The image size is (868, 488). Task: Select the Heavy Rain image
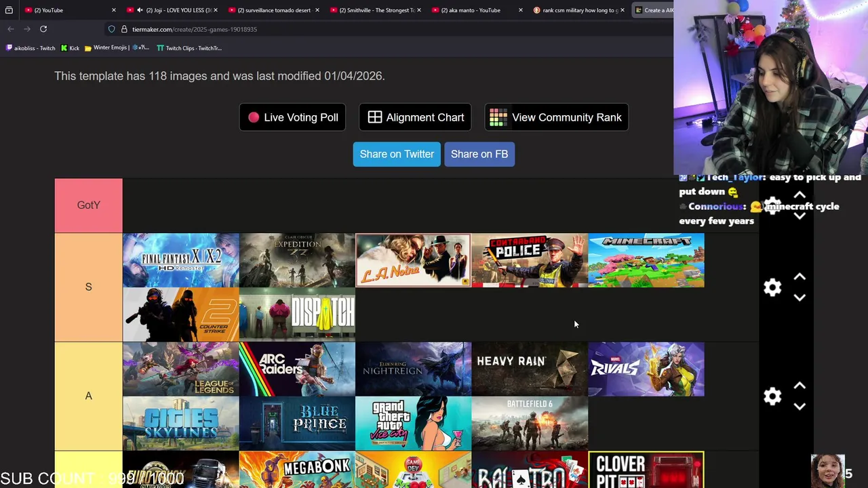click(530, 369)
